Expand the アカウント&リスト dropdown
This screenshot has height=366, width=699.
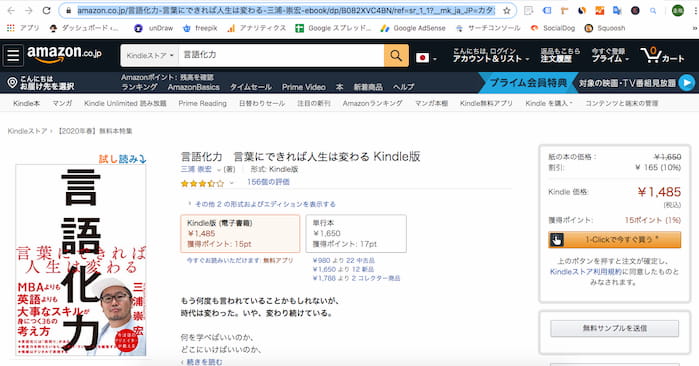coord(491,55)
